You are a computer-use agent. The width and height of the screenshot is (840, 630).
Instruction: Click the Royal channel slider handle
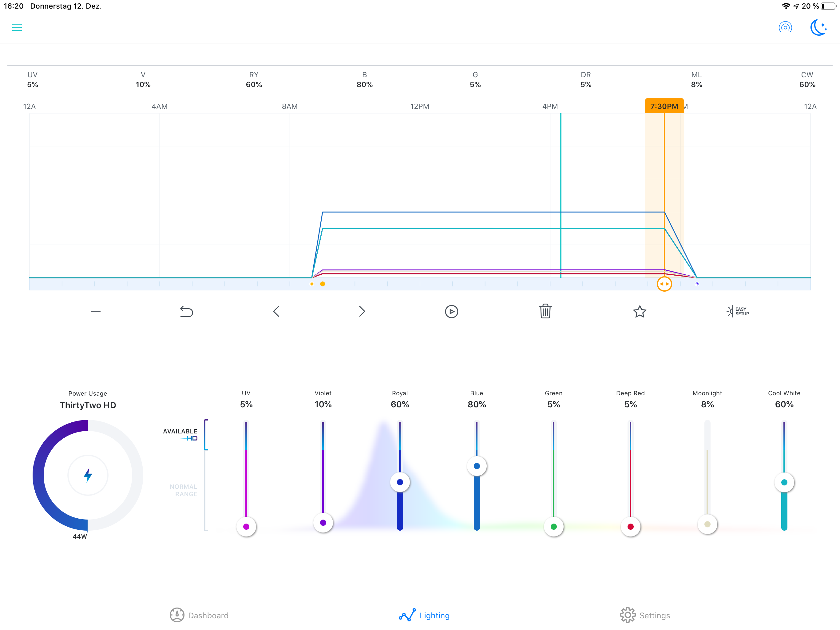point(400,482)
